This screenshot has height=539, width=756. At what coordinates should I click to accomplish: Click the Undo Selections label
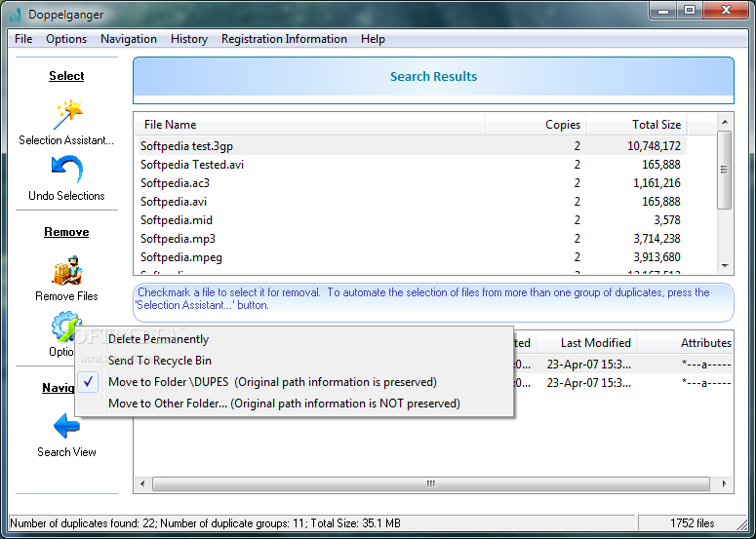pyautogui.click(x=66, y=196)
